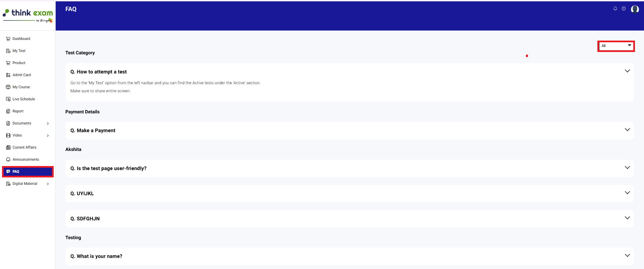The width and height of the screenshot is (644, 269).
Task: Click the help question mark icon
Action: [624, 9]
